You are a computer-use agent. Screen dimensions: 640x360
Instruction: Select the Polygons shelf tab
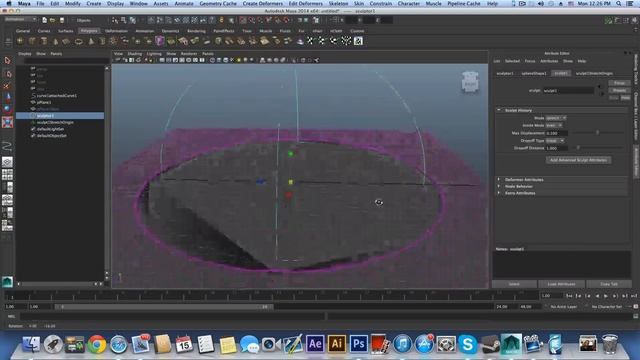pos(89,31)
